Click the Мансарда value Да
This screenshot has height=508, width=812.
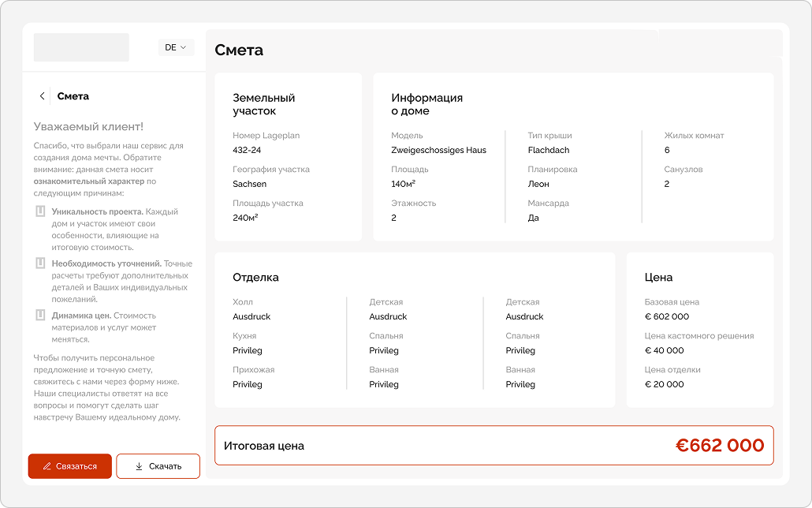click(x=534, y=218)
